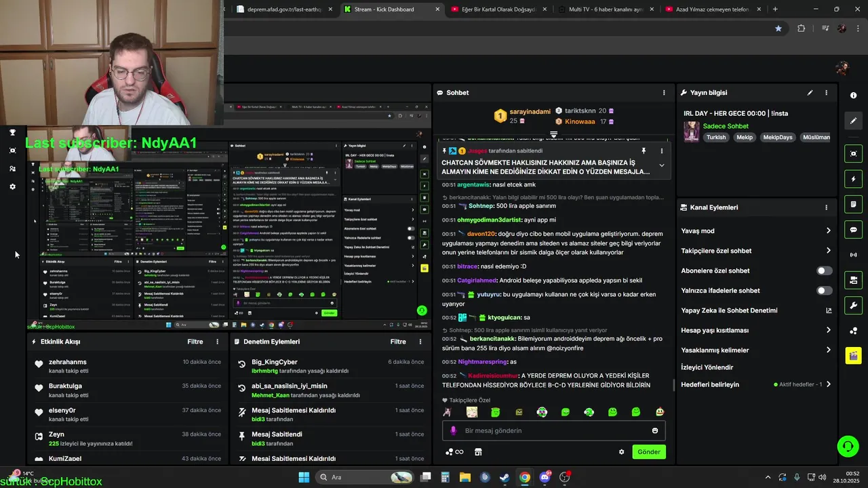Click Big_KingCyber in Denetim Eylemleri
Image resolution: width=868 pixels, height=488 pixels.
tap(275, 362)
